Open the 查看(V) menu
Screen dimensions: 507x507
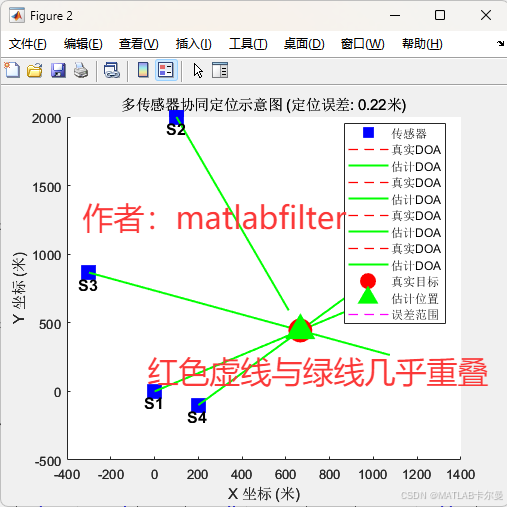(x=139, y=44)
